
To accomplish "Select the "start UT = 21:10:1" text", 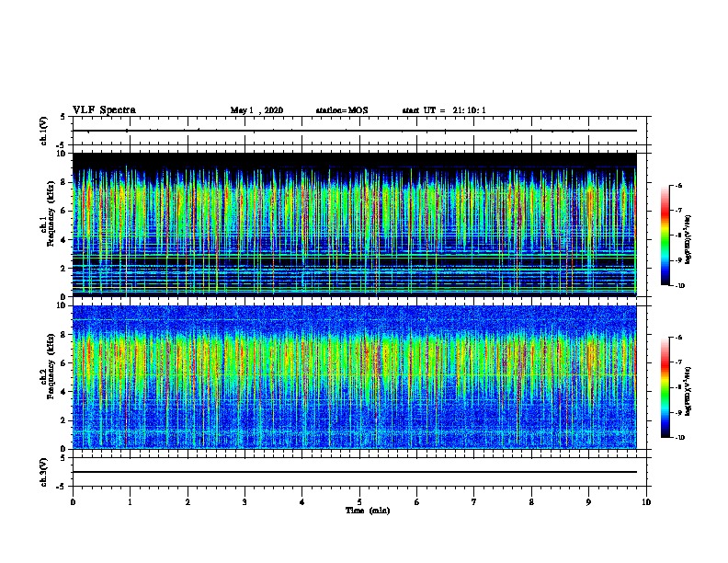I will coord(444,110).
